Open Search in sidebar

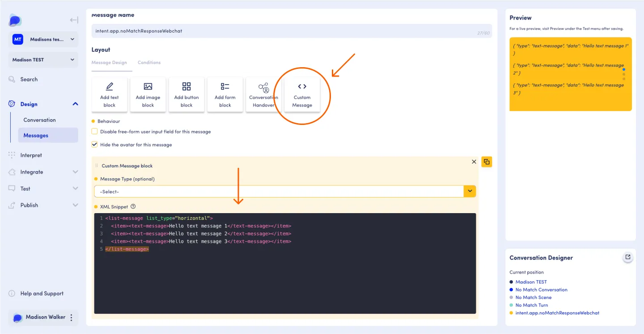(x=29, y=79)
